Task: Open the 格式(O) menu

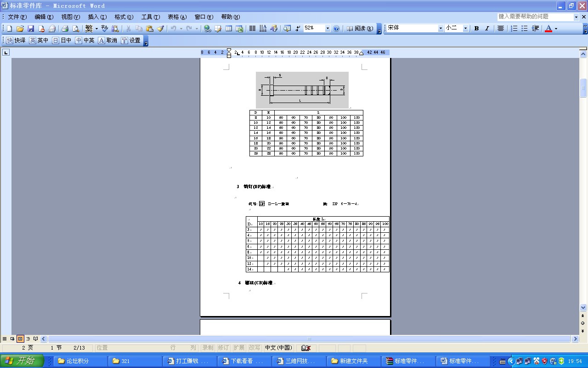Action: click(x=124, y=17)
